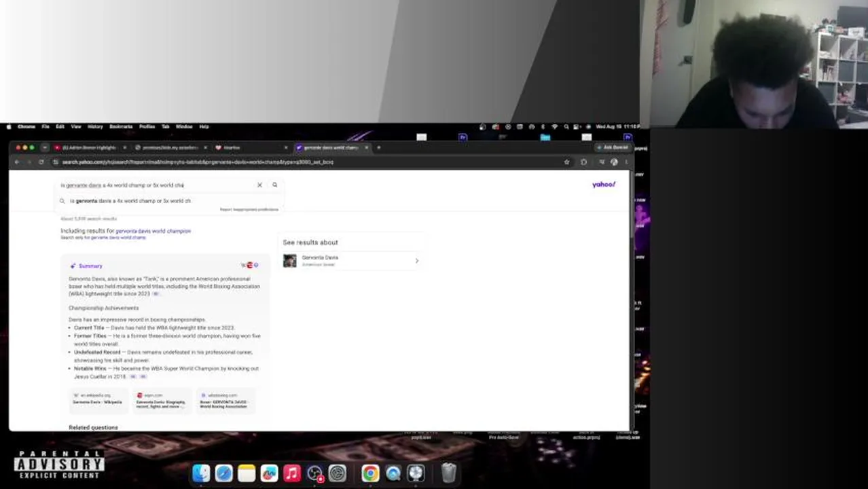The width and height of the screenshot is (868, 489).
Task: Switch to the premiere tab
Action: [x=170, y=147]
